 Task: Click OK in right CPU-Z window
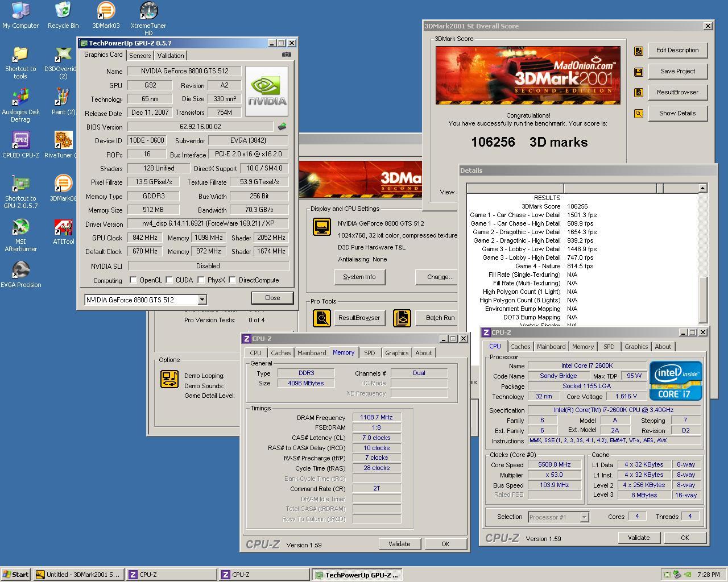pyautogui.click(x=685, y=538)
